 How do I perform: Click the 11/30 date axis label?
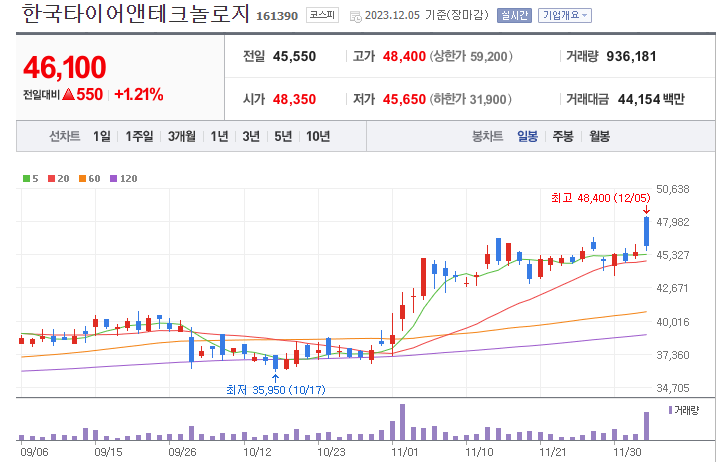coord(627,452)
